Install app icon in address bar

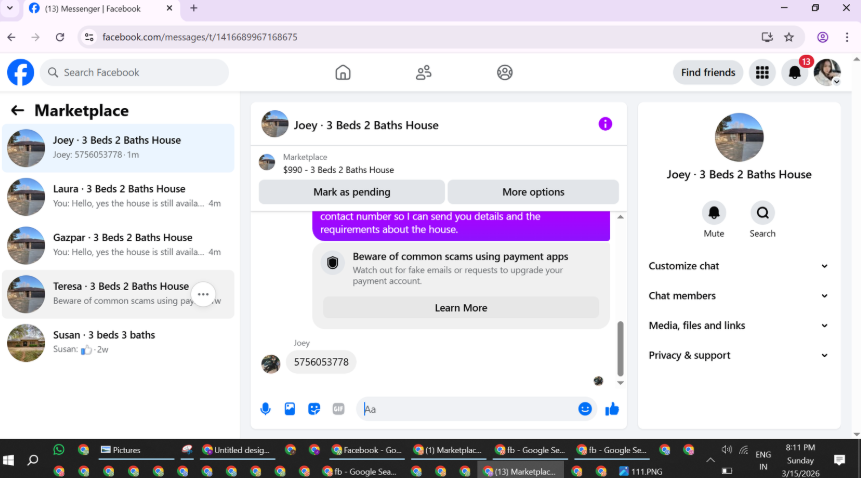click(767, 37)
